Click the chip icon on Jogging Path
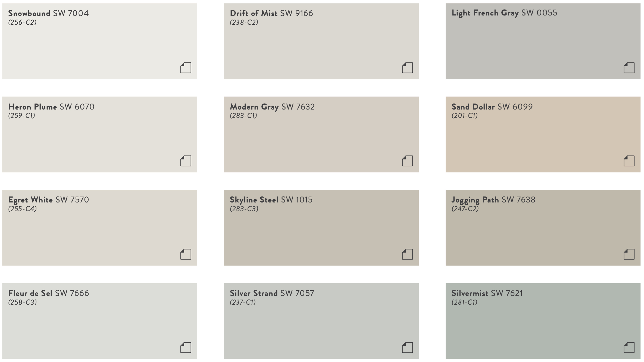The height and width of the screenshot is (362, 644). 629,254
